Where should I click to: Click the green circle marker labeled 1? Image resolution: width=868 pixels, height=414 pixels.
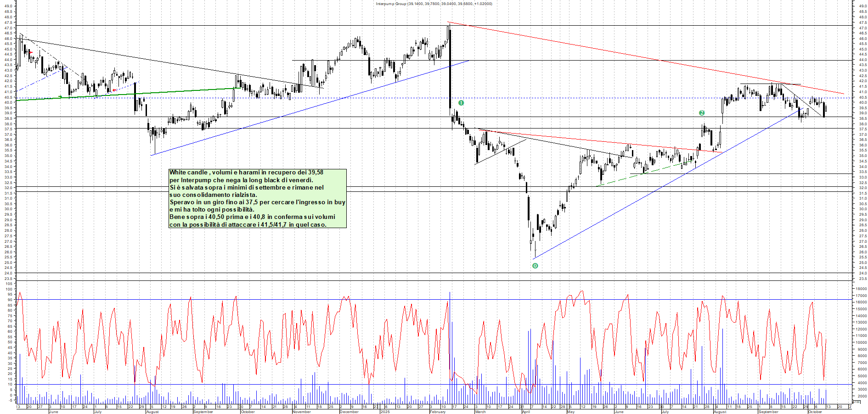coord(461,103)
